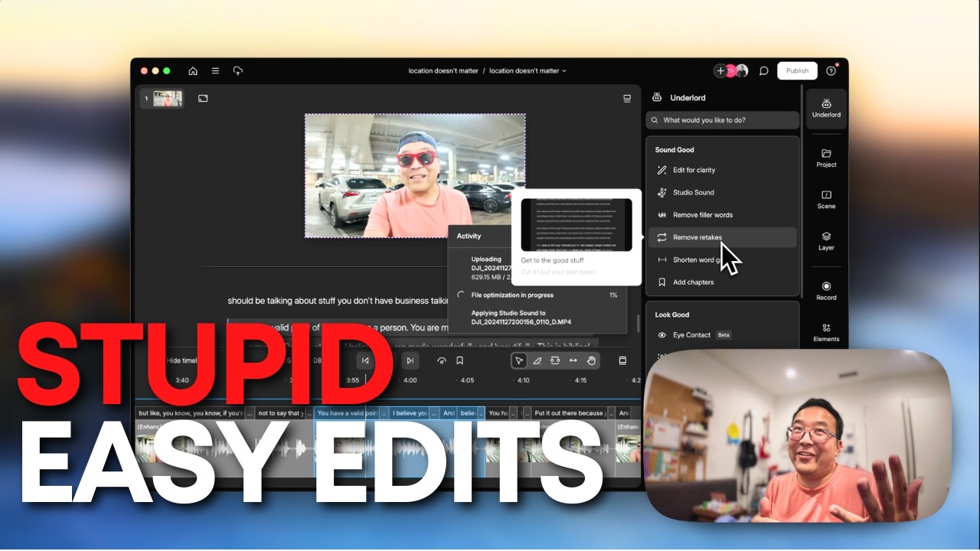Open the comments speech bubble icon
Viewport: 980px width, 551px height.
(763, 70)
